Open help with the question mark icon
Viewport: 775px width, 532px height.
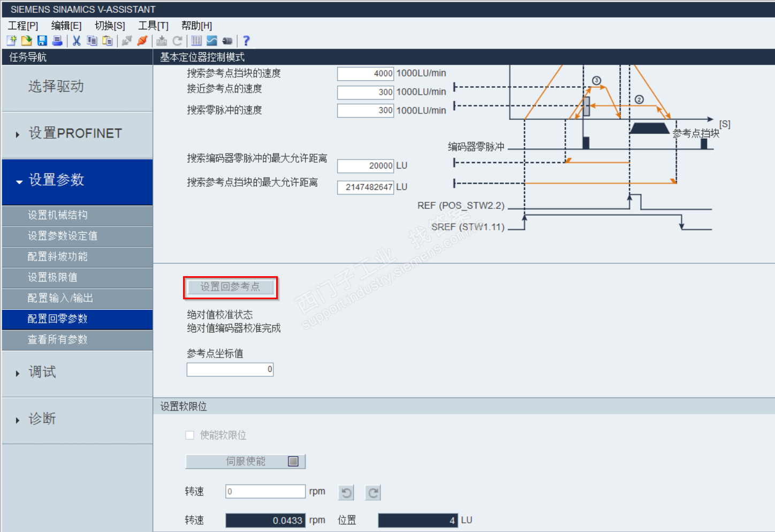pyautogui.click(x=246, y=41)
